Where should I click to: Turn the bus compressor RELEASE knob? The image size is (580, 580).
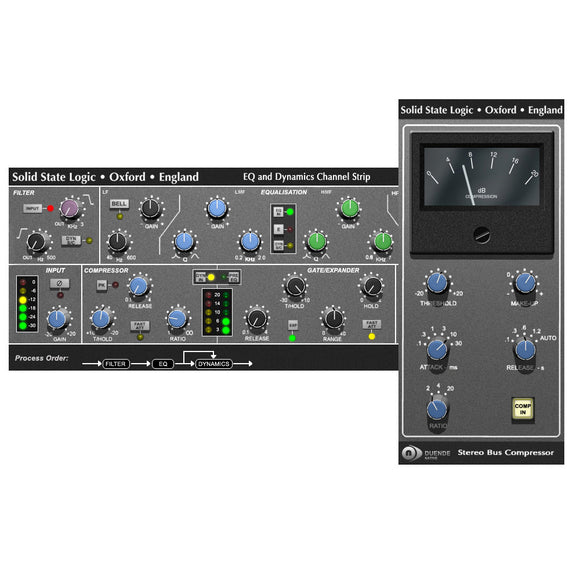[525, 350]
